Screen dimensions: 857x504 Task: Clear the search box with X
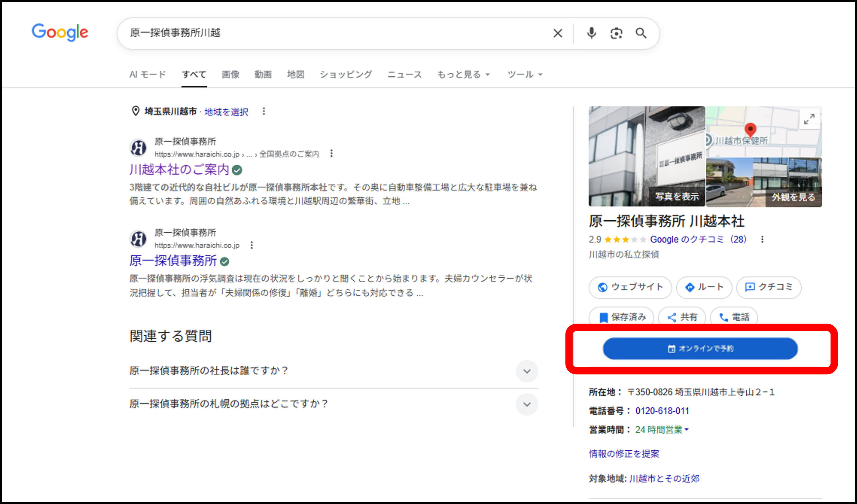558,33
